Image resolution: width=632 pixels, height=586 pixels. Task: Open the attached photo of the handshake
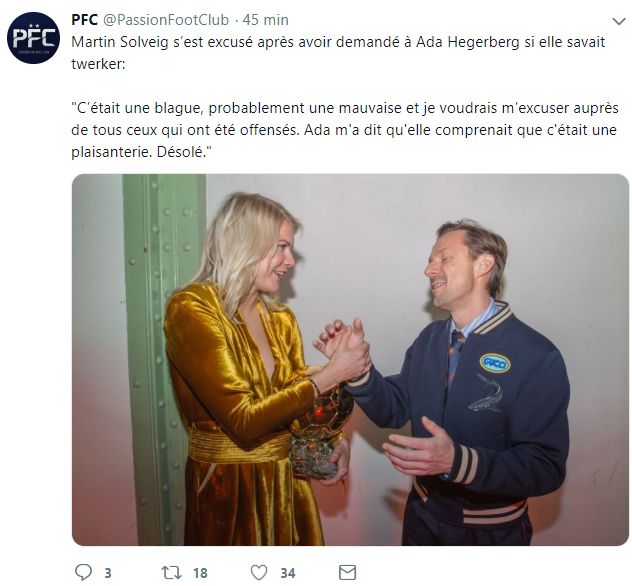pos(350,359)
